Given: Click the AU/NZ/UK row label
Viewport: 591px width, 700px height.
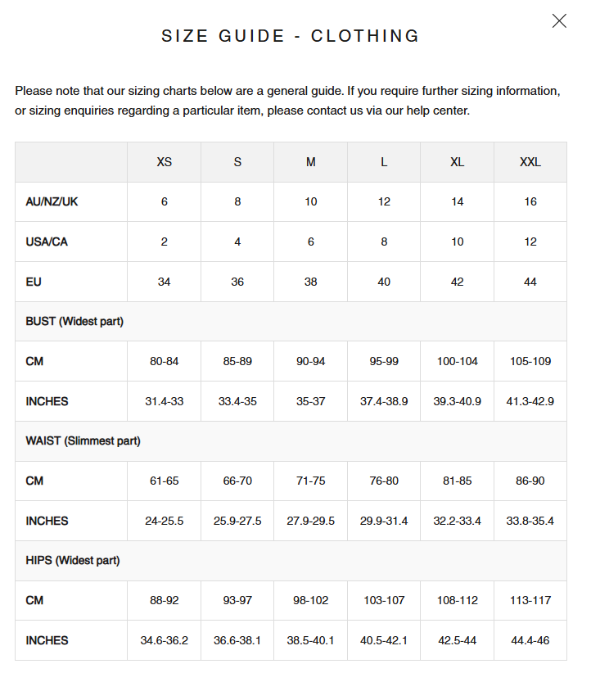Looking at the screenshot, I should pos(52,201).
